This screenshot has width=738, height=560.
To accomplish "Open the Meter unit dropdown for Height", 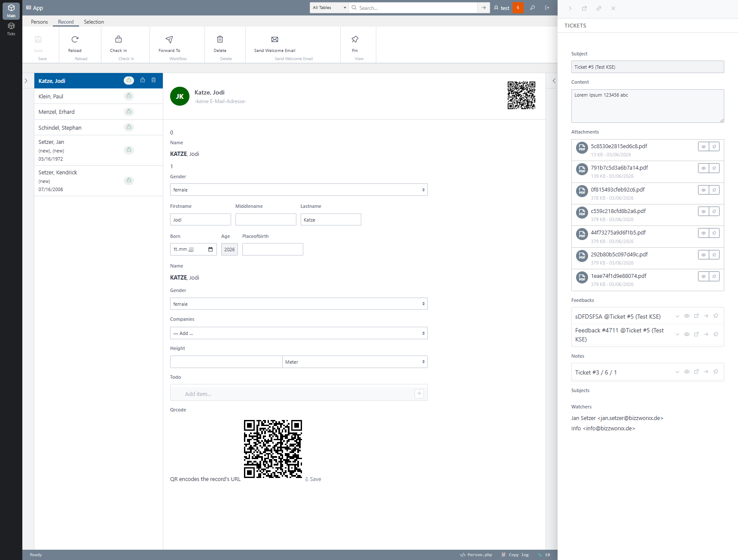I will tap(354, 362).
